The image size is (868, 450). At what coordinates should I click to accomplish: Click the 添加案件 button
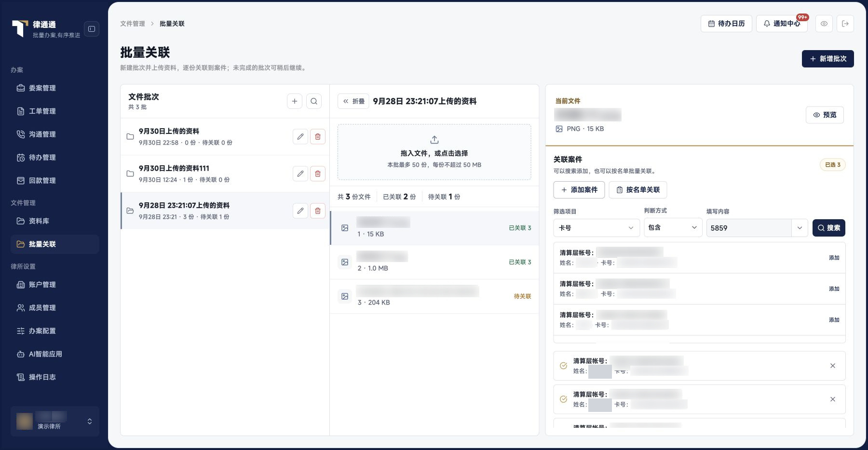[x=579, y=190]
